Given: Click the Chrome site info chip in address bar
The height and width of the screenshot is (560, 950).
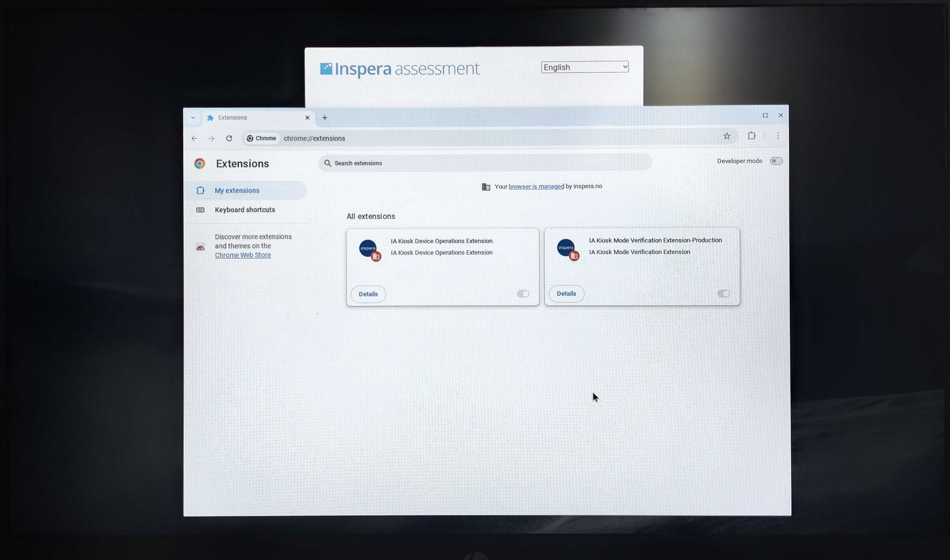Looking at the screenshot, I should point(261,138).
